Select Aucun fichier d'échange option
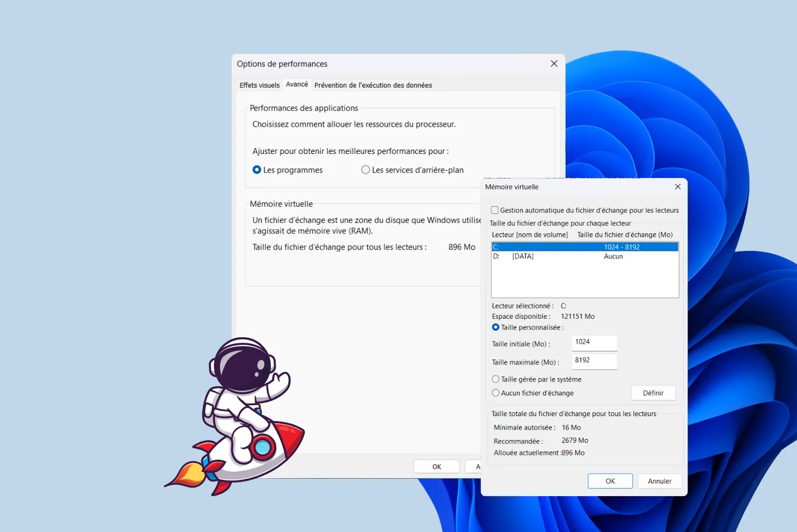 click(x=495, y=393)
